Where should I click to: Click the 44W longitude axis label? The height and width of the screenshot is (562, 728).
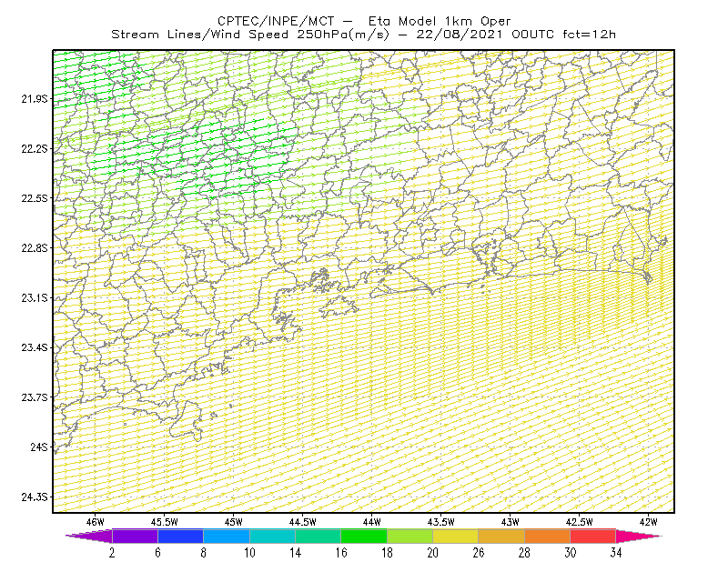pyautogui.click(x=372, y=522)
